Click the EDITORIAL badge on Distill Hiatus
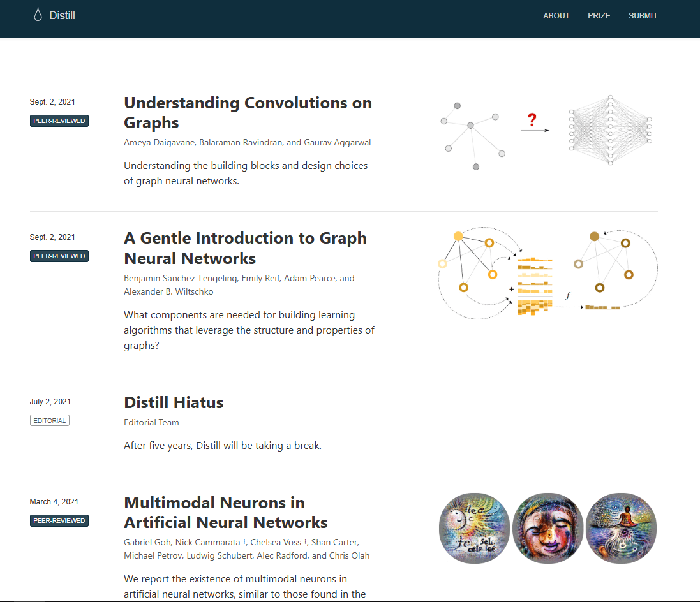The image size is (700, 602). pyautogui.click(x=50, y=420)
